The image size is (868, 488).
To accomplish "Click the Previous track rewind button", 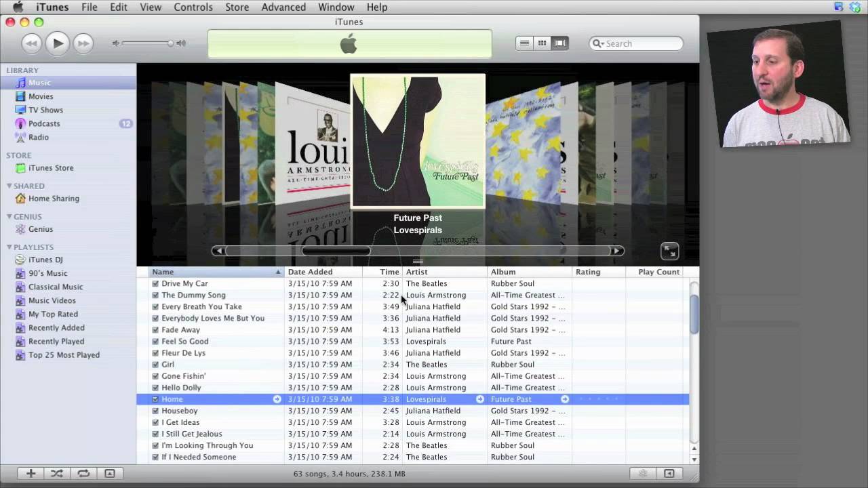I will [31, 43].
